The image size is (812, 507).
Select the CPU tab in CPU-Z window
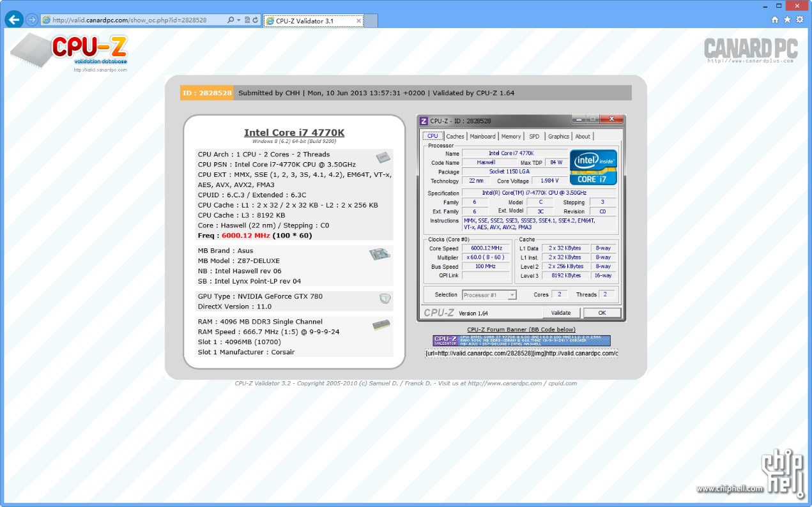tap(433, 136)
